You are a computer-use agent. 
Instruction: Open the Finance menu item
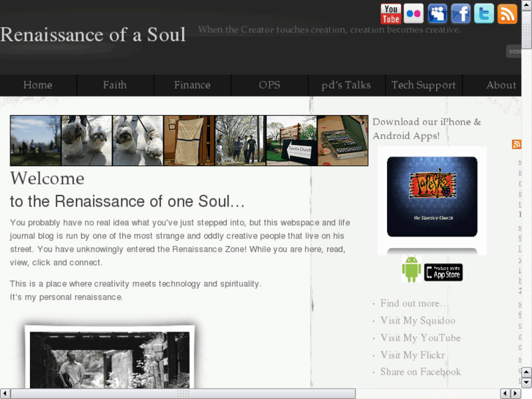click(x=192, y=85)
